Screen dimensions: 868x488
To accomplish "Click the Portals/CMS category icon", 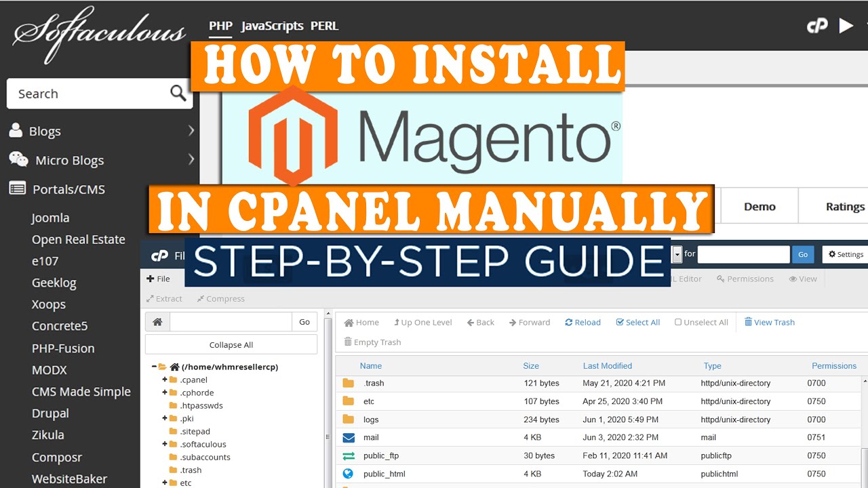I will click(17, 188).
